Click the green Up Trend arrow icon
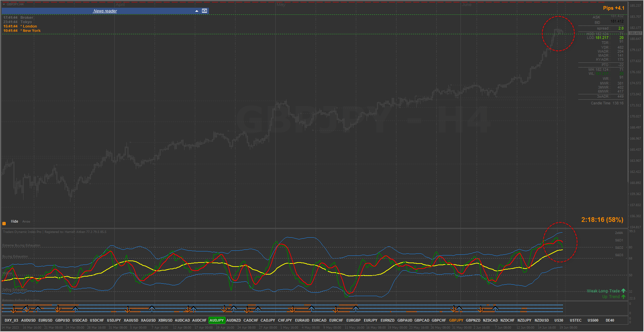Image resolution: width=644 pixels, height=332 pixels. (x=623, y=296)
